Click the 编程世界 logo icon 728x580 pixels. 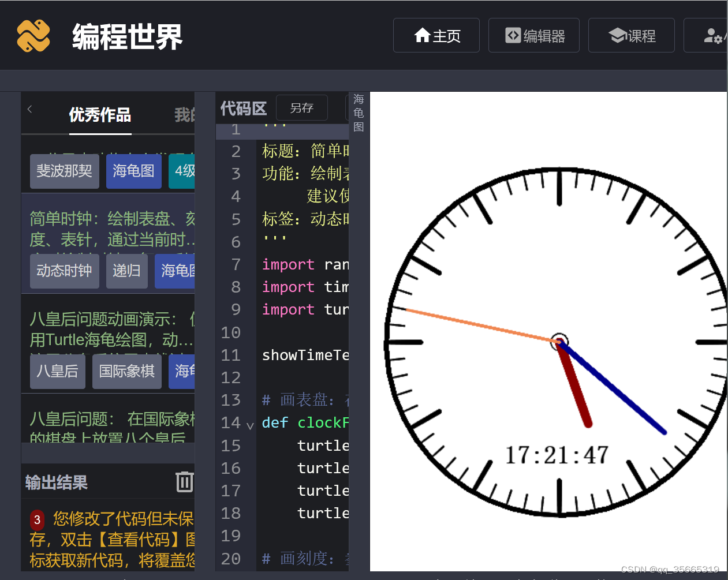click(x=33, y=36)
